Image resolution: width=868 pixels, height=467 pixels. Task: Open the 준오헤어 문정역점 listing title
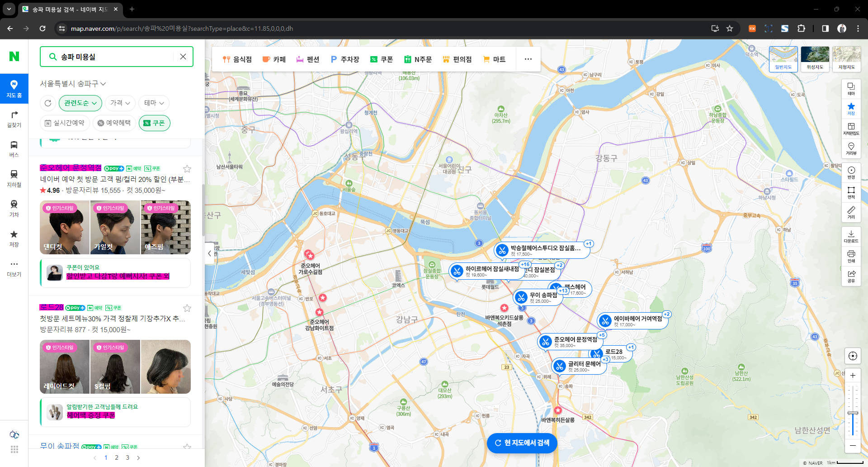pos(71,168)
